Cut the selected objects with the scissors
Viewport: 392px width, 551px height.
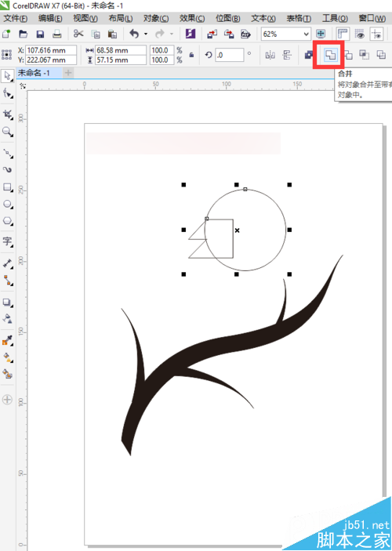[x=78, y=34]
